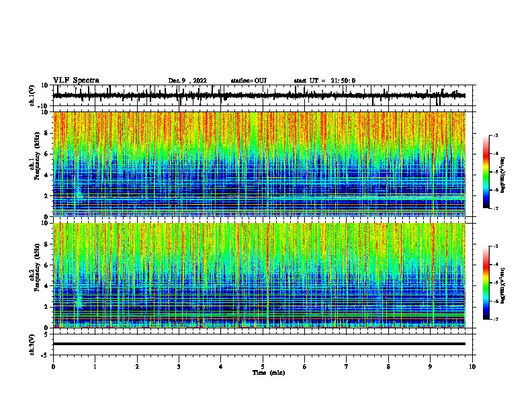Click the ch.2 spectrogram plot area
This screenshot has height=411, width=532.
pyautogui.click(x=259, y=275)
